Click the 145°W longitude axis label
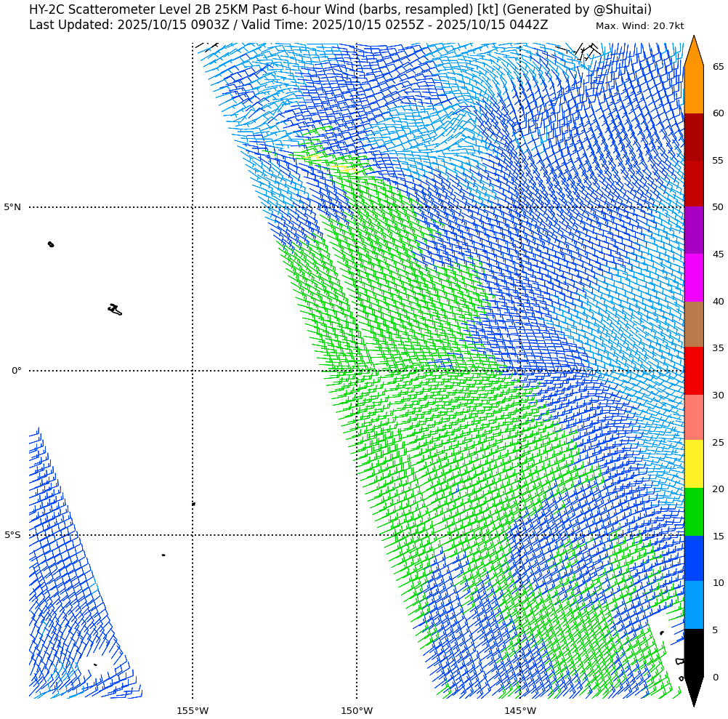 pyautogui.click(x=520, y=710)
